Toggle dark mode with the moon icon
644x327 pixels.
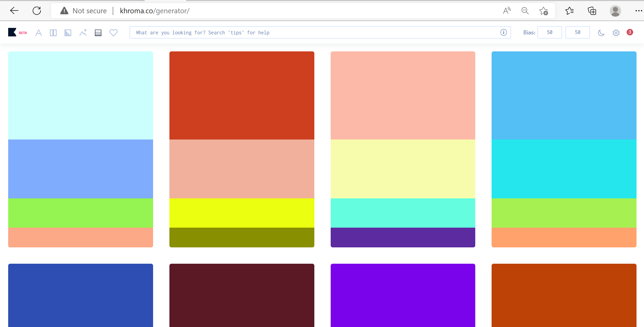(601, 33)
